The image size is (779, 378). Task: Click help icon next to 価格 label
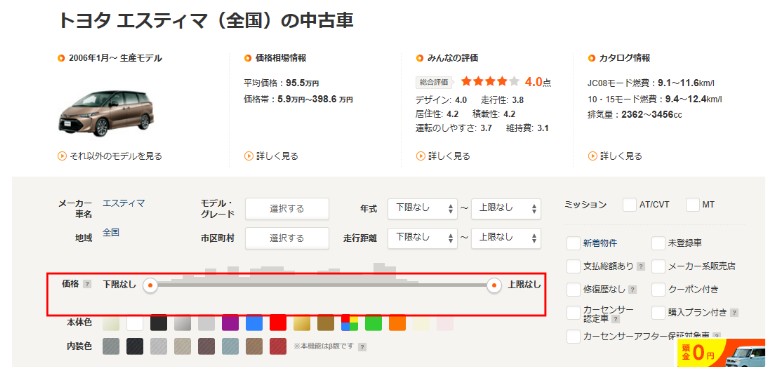87,285
